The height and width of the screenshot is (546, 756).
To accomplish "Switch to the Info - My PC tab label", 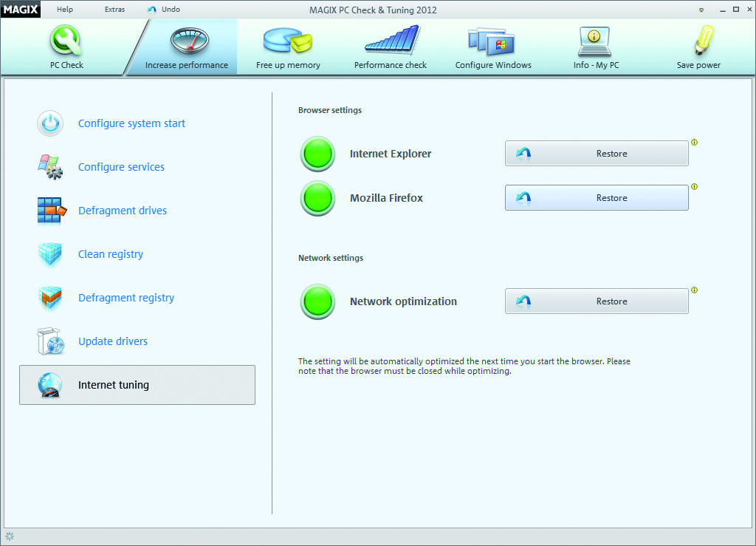I will pos(596,65).
